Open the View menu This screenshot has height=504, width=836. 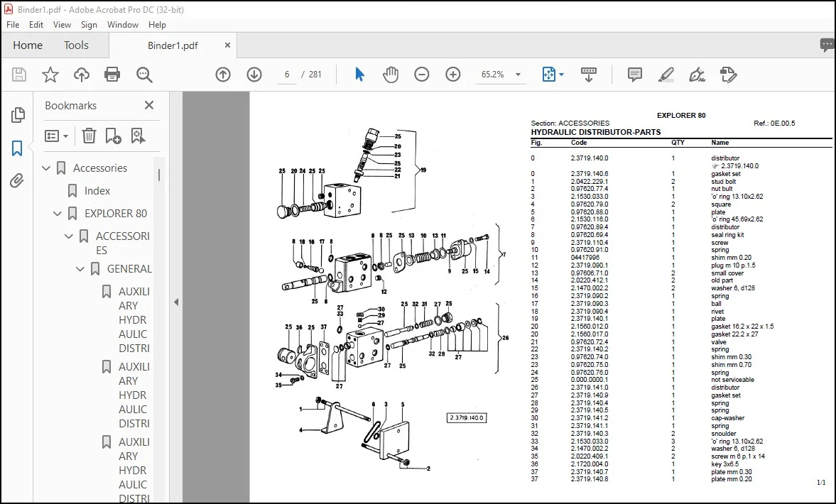[62, 25]
